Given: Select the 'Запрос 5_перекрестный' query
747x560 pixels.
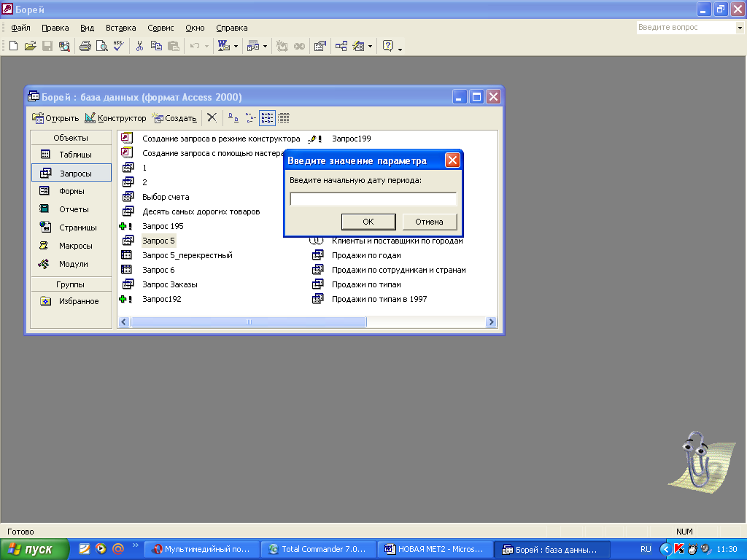Looking at the screenshot, I should click(x=187, y=255).
